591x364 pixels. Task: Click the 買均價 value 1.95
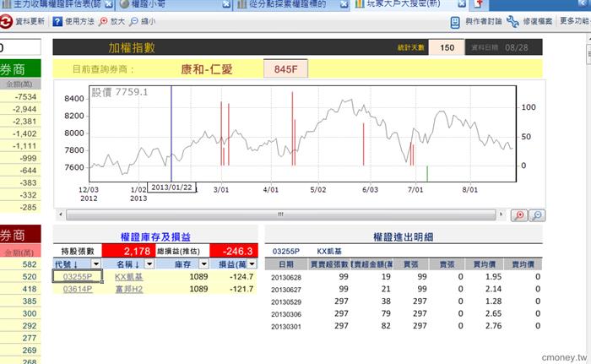click(x=493, y=277)
